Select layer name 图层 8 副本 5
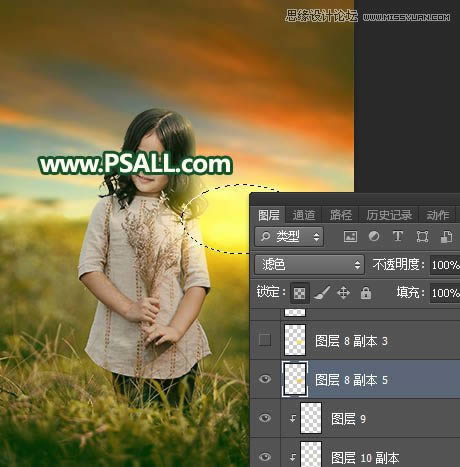The width and height of the screenshot is (460, 467). 351,380
